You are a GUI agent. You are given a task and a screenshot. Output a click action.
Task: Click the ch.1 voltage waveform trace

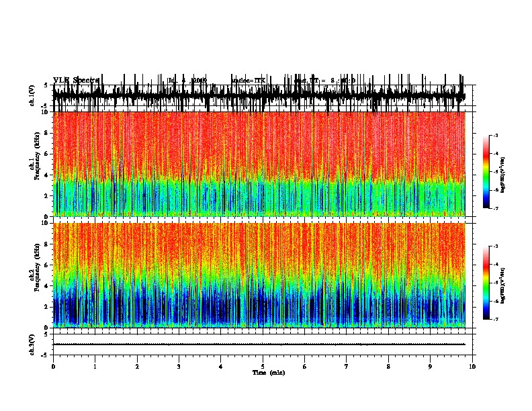[259, 93]
